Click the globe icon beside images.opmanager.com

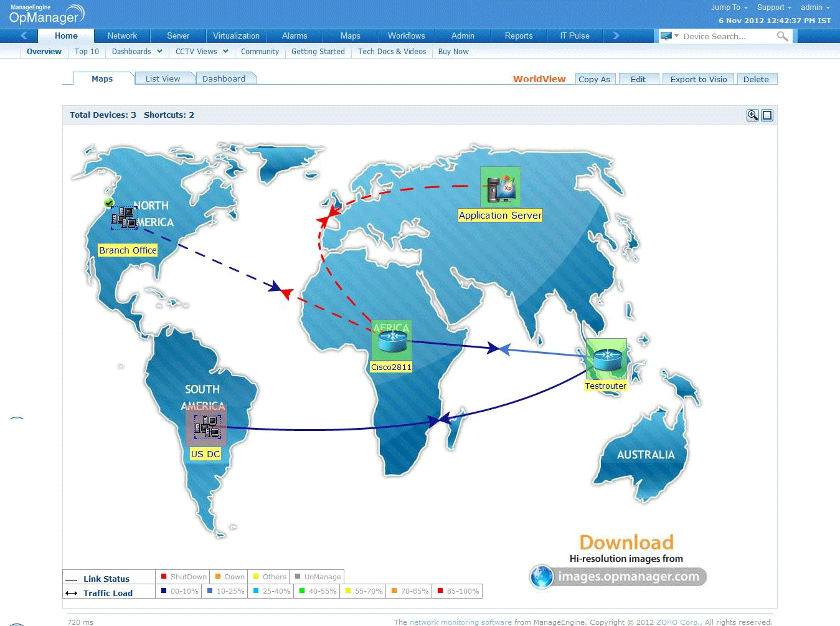[542, 577]
